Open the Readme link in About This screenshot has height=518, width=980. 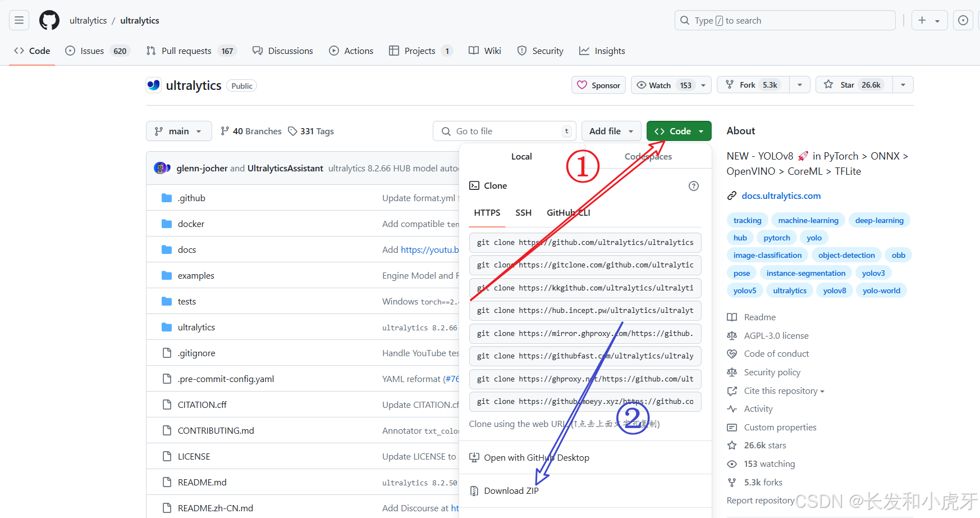[x=752, y=317]
